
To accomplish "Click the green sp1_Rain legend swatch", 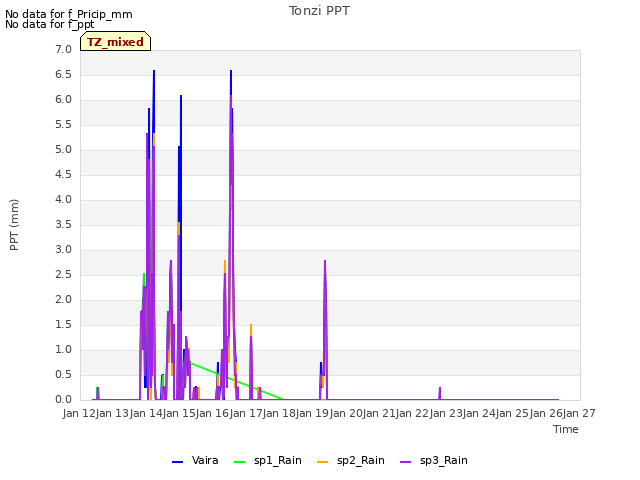I will (240, 462).
